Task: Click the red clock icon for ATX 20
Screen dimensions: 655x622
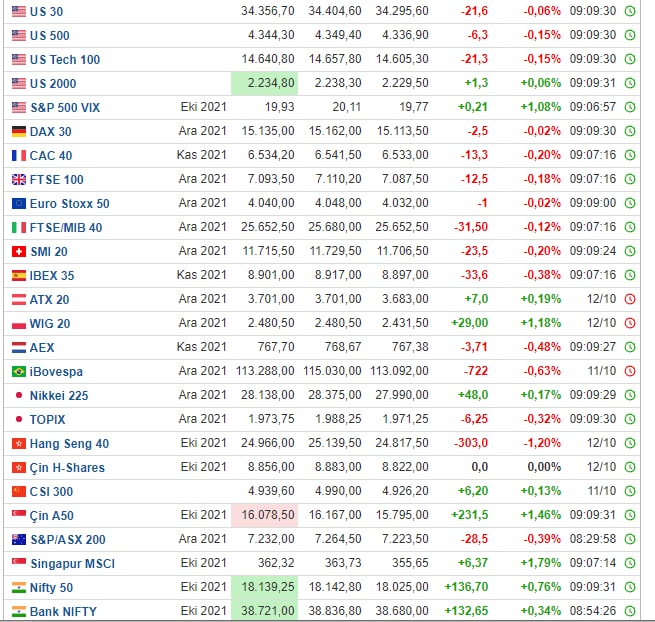Action: (630, 299)
